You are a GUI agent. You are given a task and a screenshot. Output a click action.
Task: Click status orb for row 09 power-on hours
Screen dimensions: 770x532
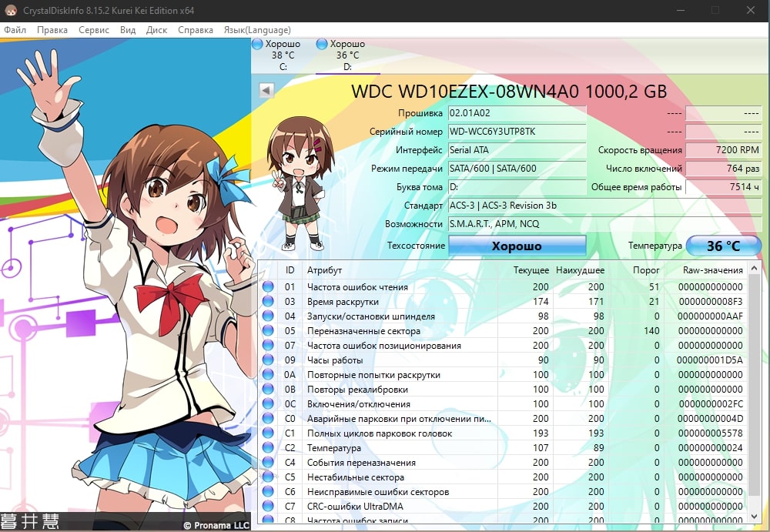pos(268,360)
